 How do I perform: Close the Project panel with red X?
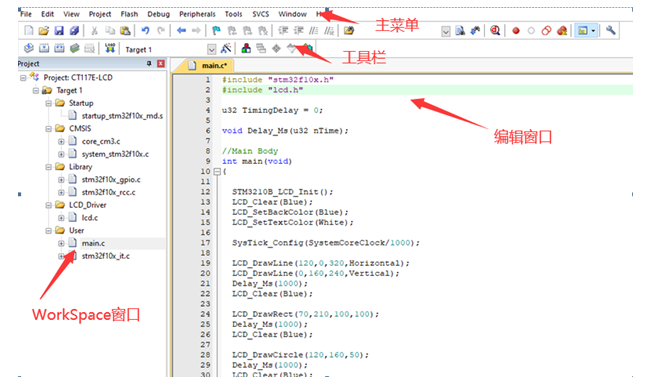161,63
